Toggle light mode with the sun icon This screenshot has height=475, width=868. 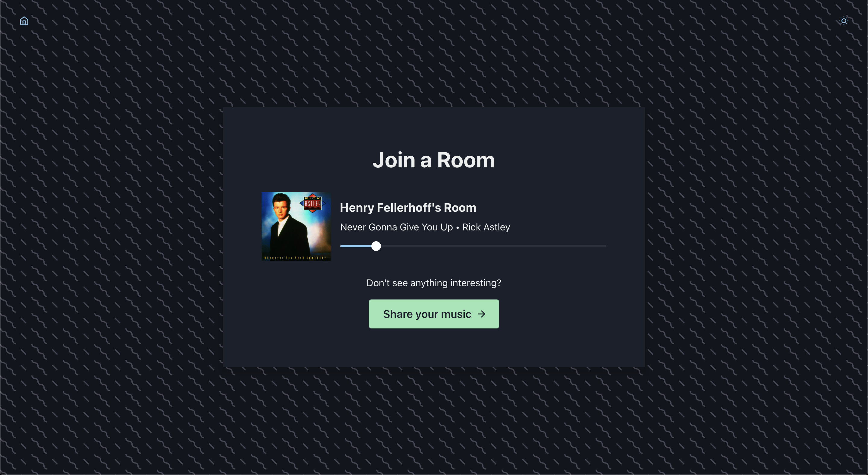point(843,21)
